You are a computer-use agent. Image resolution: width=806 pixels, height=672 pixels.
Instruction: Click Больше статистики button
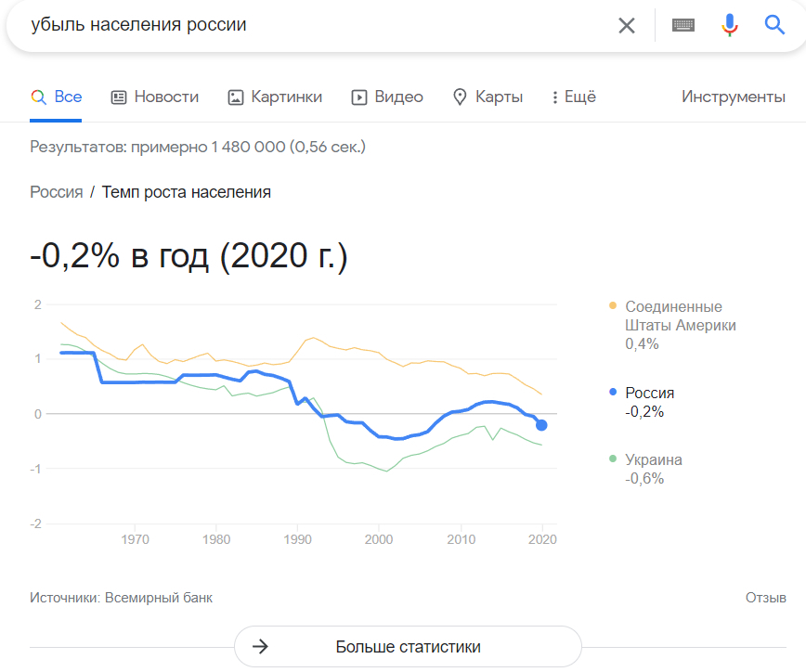(408, 647)
